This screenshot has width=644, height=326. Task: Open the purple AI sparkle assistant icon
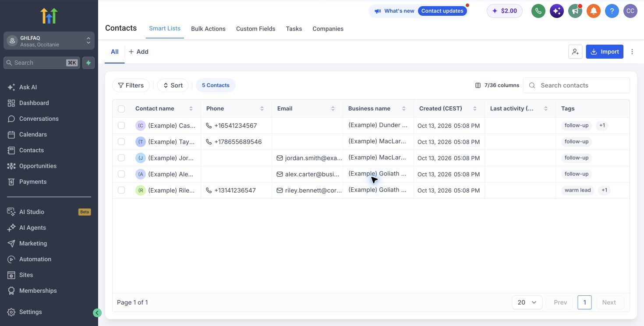point(557,11)
